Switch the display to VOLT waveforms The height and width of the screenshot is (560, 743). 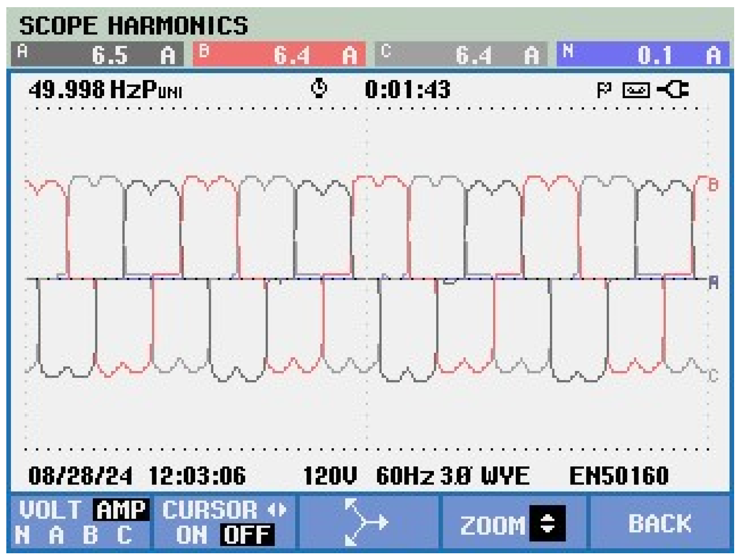pyautogui.click(x=50, y=510)
